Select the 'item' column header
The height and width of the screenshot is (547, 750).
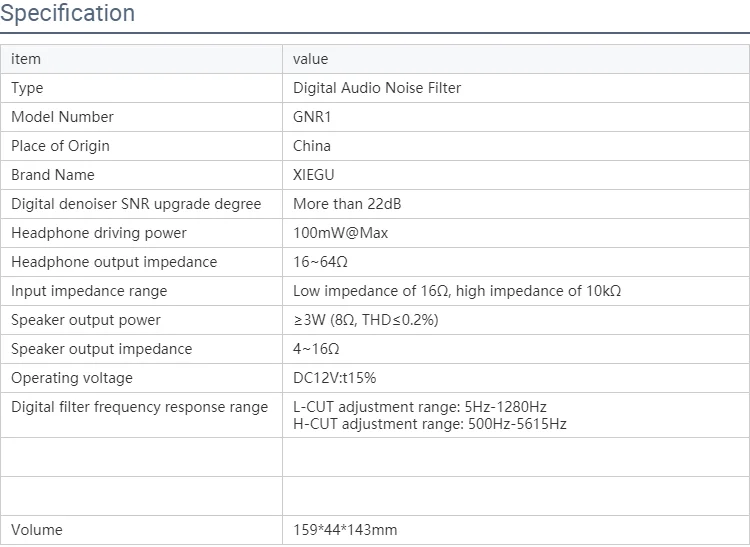pyautogui.click(x=26, y=59)
